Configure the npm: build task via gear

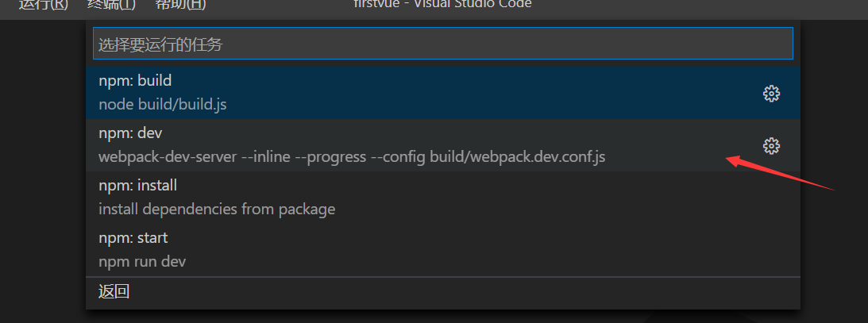tap(771, 94)
